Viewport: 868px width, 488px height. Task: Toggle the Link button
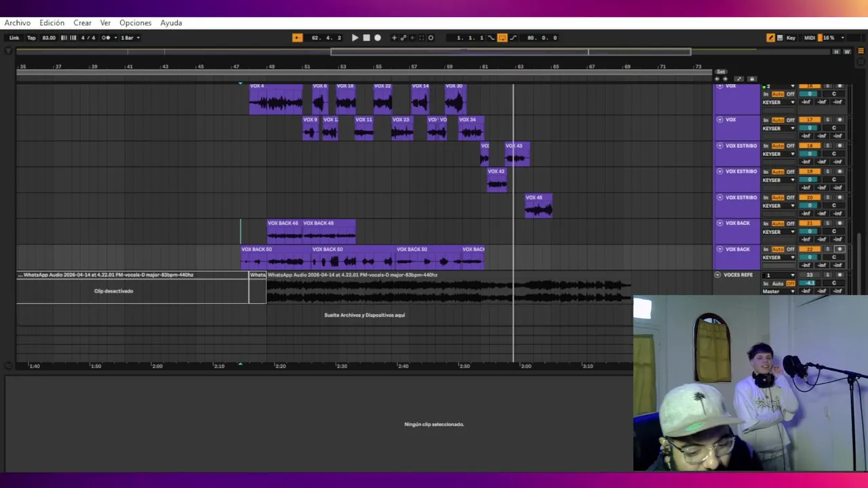coord(14,38)
